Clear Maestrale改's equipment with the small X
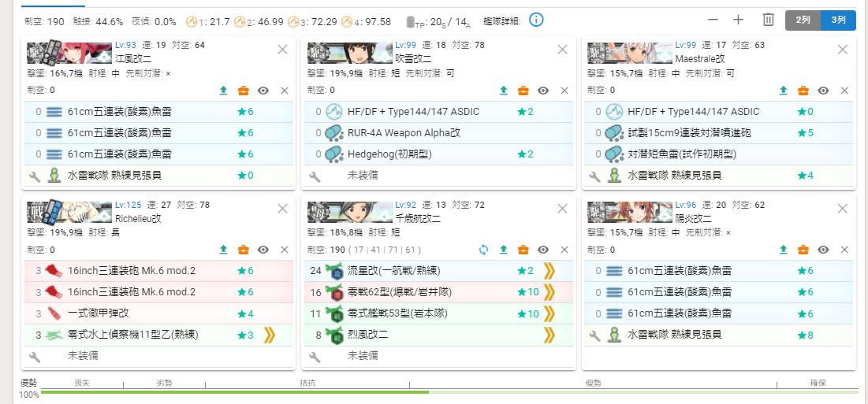Image resolution: width=868 pixels, height=404 pixels. [x=845, y=91]
